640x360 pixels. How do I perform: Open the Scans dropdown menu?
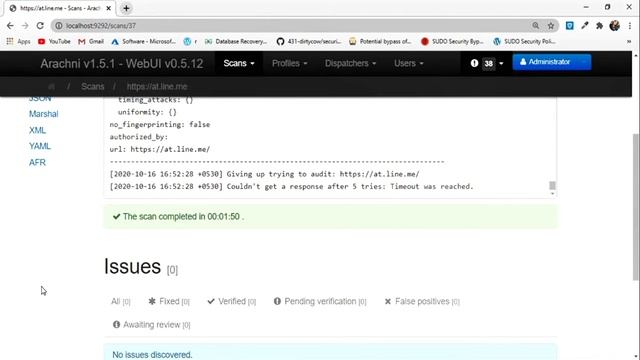[239, 63]
